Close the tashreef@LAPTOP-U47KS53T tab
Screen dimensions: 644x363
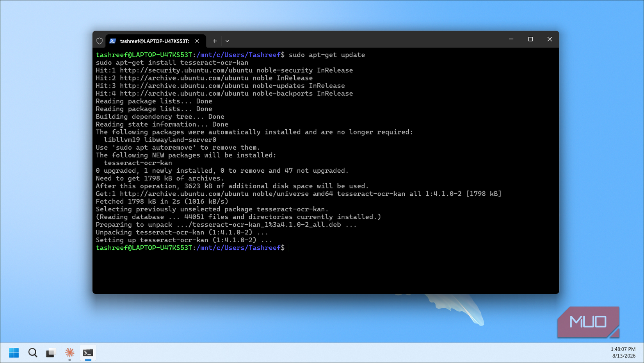click(x=197, y=41)
